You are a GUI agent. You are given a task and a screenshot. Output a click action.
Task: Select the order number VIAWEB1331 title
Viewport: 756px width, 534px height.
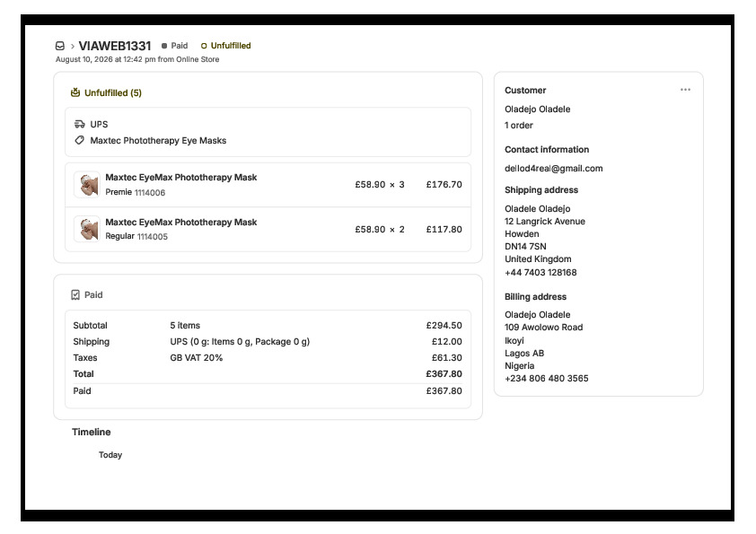click(x=115, y=46)
